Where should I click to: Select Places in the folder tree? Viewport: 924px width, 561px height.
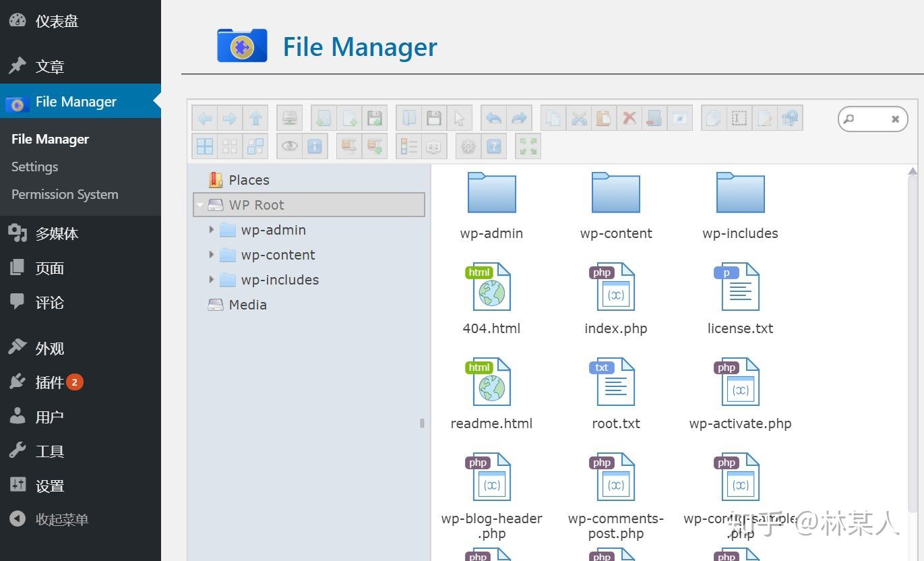coord(249,180)
